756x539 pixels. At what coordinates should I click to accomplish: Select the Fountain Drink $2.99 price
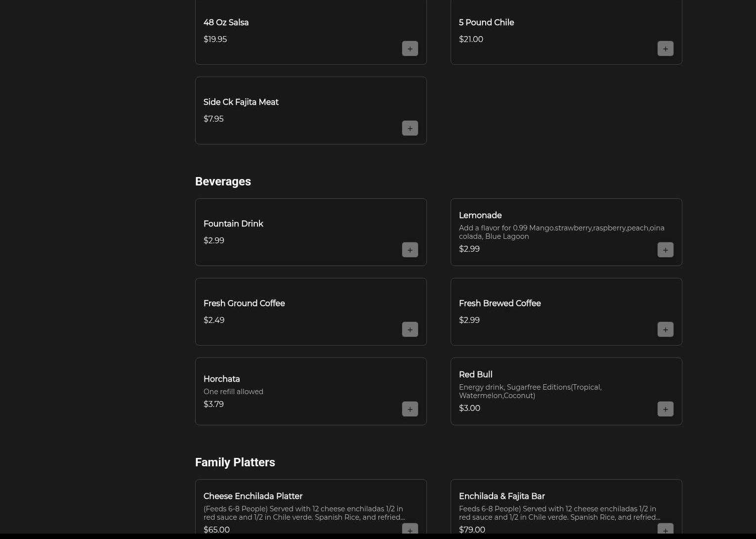coord(213,240)
